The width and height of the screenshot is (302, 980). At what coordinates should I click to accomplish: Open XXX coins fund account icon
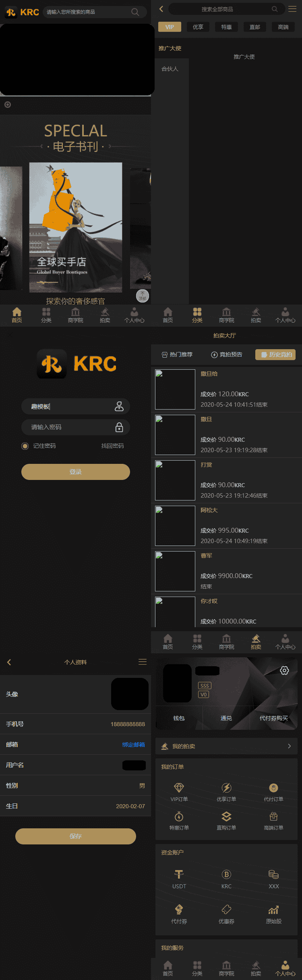point(273,874)
